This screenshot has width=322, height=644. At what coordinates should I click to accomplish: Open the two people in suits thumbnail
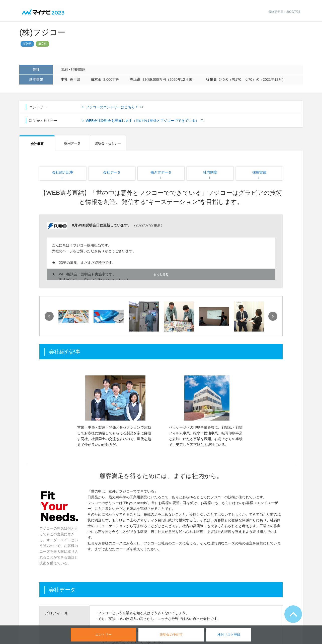[x=249, y=316]
